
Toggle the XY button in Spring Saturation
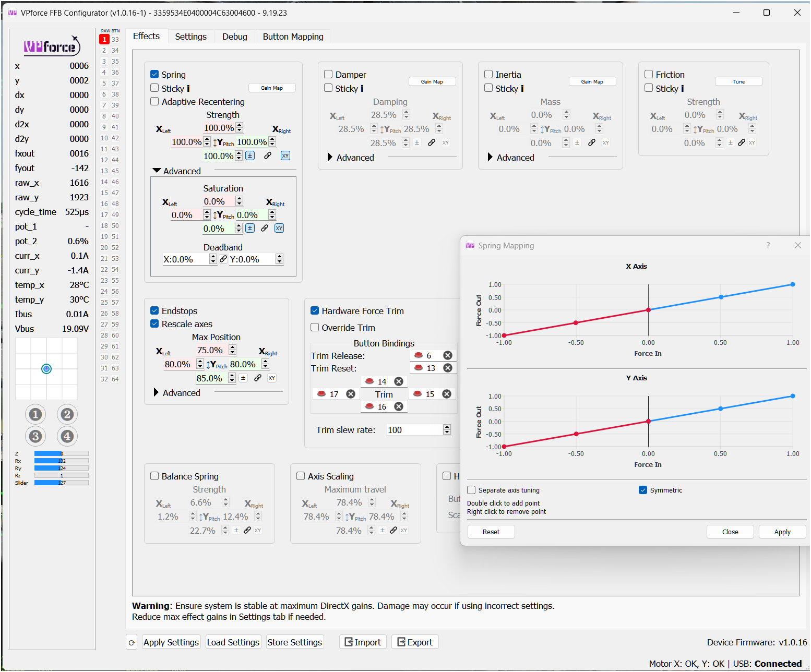pos(279,228)
